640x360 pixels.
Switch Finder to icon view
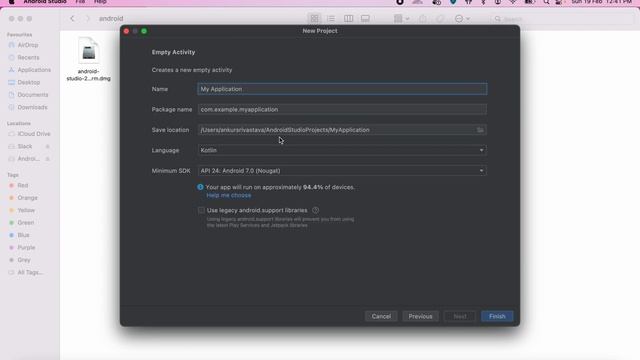click(x=314, y=19)
